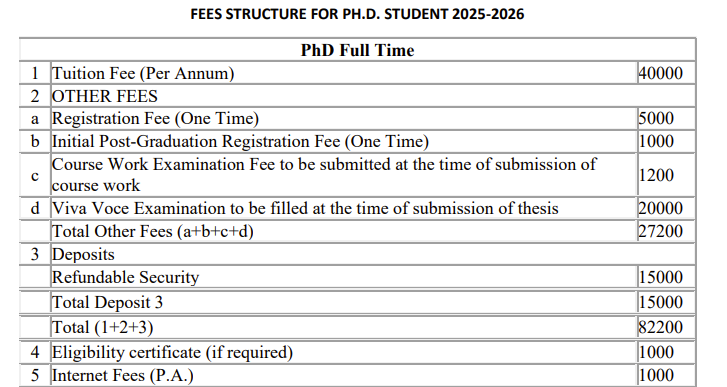
Task: Click the 20000 Viva Voce fee value
Action: [x=661, y=209]
